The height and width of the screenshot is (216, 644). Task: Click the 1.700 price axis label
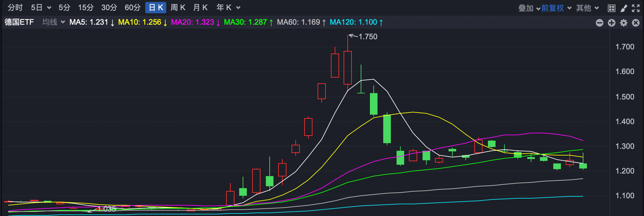[x=625, y=47]
